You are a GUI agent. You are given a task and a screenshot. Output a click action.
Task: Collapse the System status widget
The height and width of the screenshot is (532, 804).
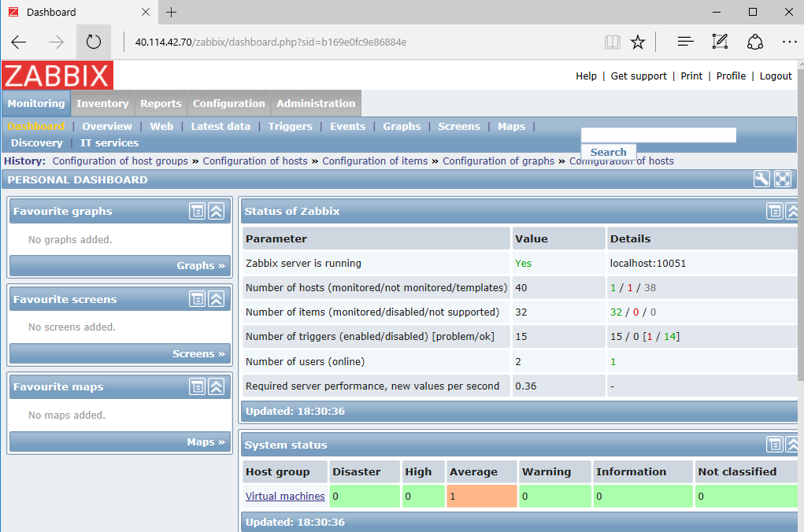[x=791, y=445]
